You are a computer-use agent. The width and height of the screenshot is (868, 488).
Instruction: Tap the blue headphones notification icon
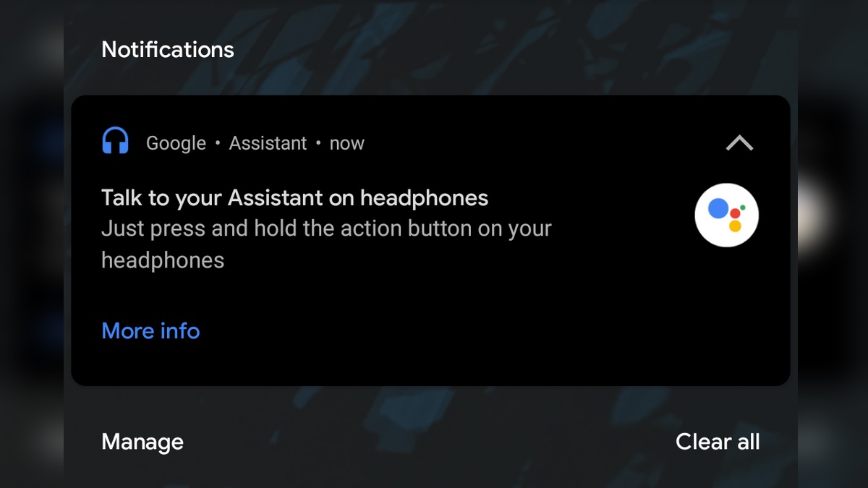116,142
